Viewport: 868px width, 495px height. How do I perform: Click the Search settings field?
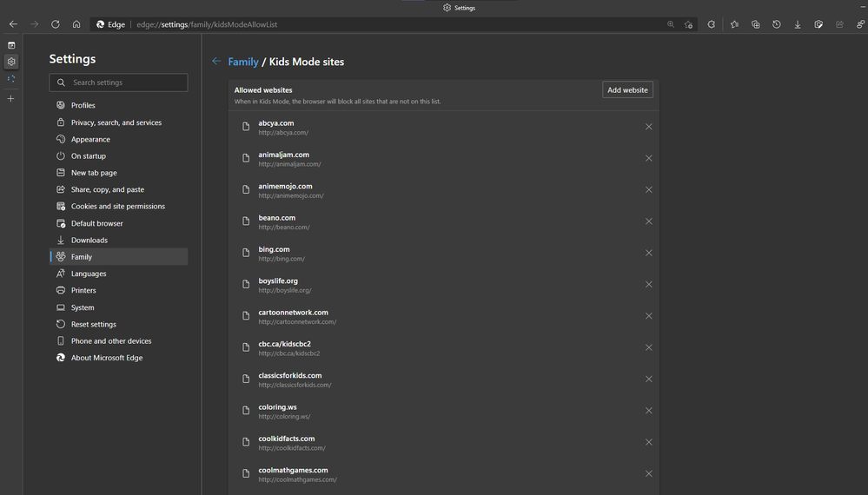tap(118, 82)
